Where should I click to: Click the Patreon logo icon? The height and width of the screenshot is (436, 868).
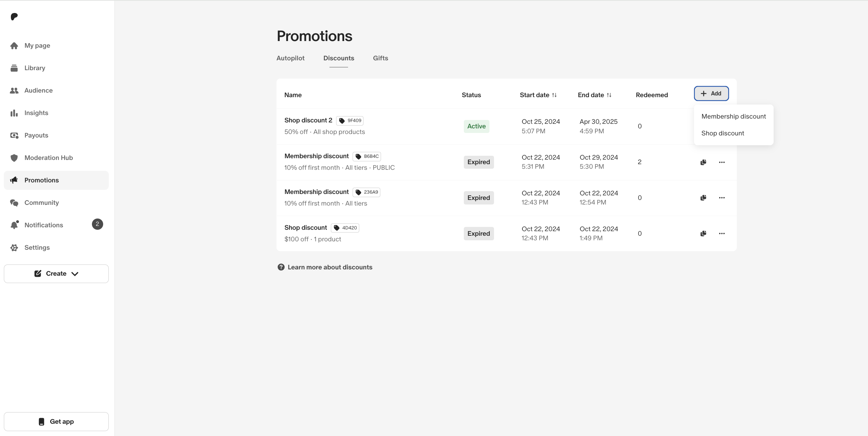pyautogui.click(x=14, y=16)
